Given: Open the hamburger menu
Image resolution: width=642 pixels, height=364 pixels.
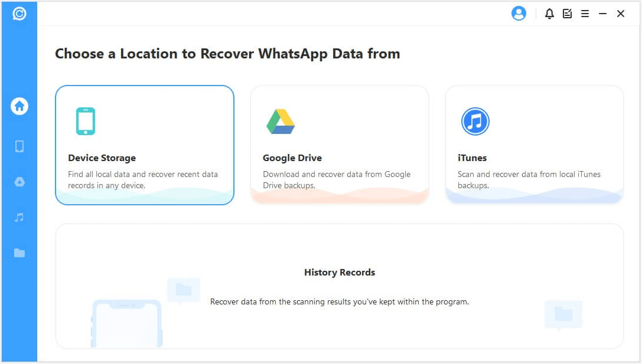Looking at the screenshot, I should (585, 14).
